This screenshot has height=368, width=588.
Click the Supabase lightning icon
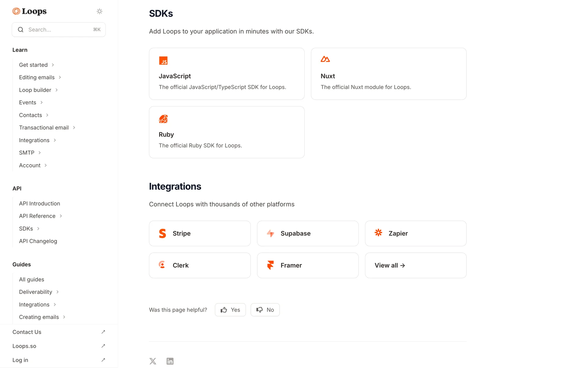click(270, 233)
